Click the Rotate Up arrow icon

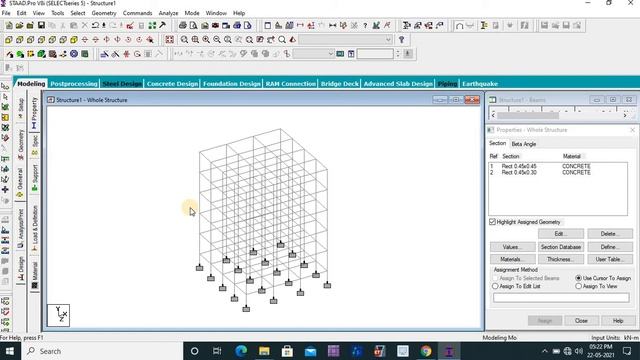click(85, 40)
